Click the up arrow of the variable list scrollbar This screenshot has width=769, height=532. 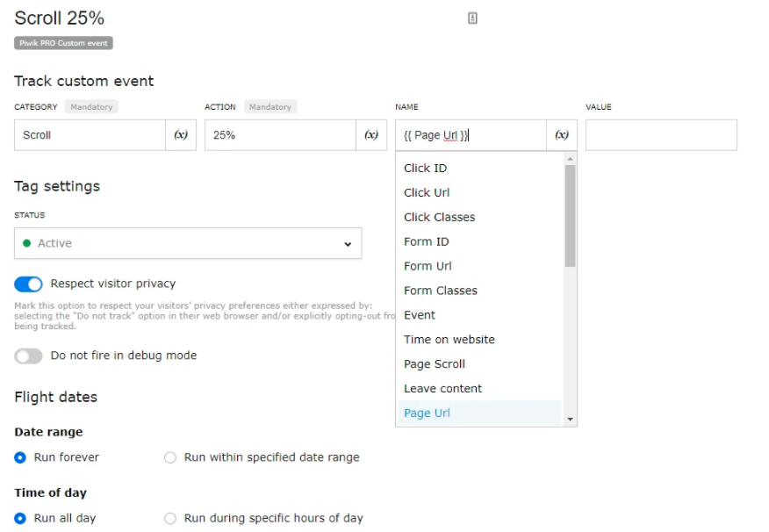pos(570,159)
